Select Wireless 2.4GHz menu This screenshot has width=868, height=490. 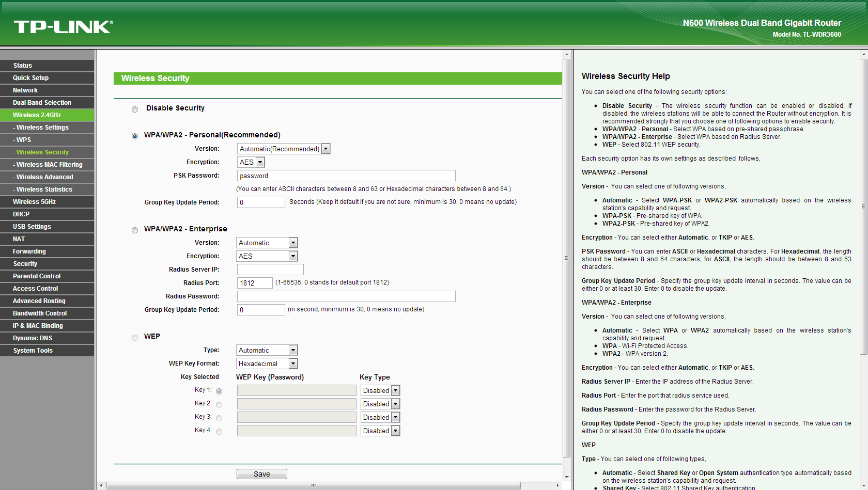coord(47,115)
